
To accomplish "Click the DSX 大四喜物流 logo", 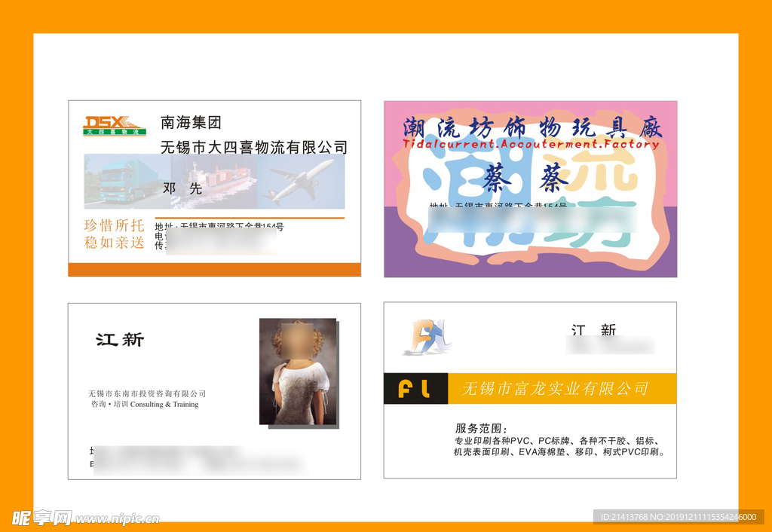I will click(x=115, y=126).
